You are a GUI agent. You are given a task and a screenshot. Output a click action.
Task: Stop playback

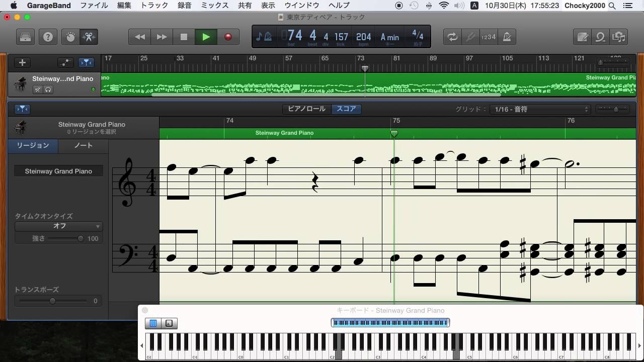coord(184,37)
